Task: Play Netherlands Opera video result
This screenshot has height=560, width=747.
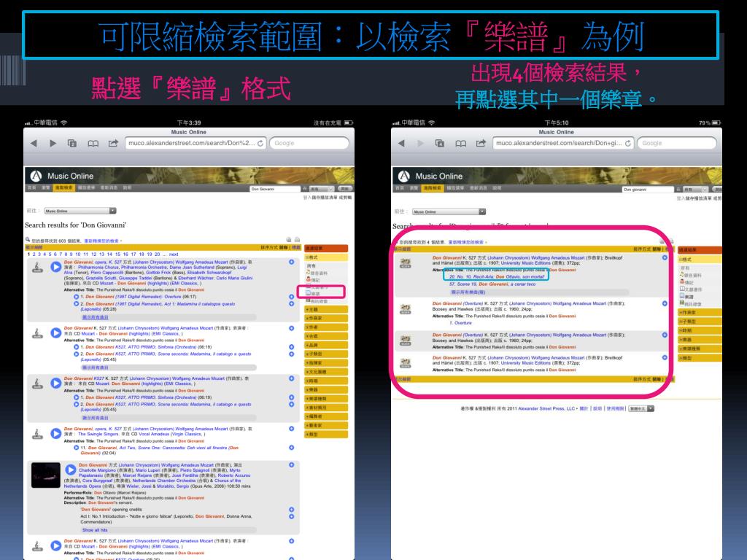Action: pyautogui.click(x=71, y=470)
